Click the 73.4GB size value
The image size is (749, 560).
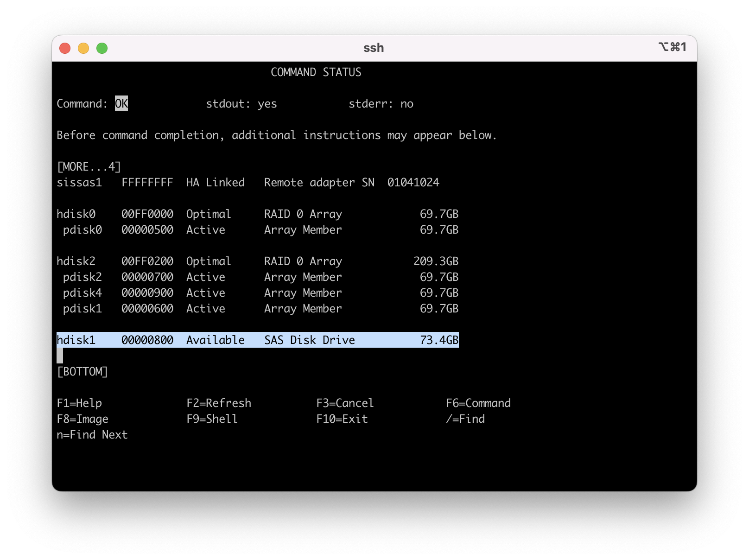[x=439, y=340]
